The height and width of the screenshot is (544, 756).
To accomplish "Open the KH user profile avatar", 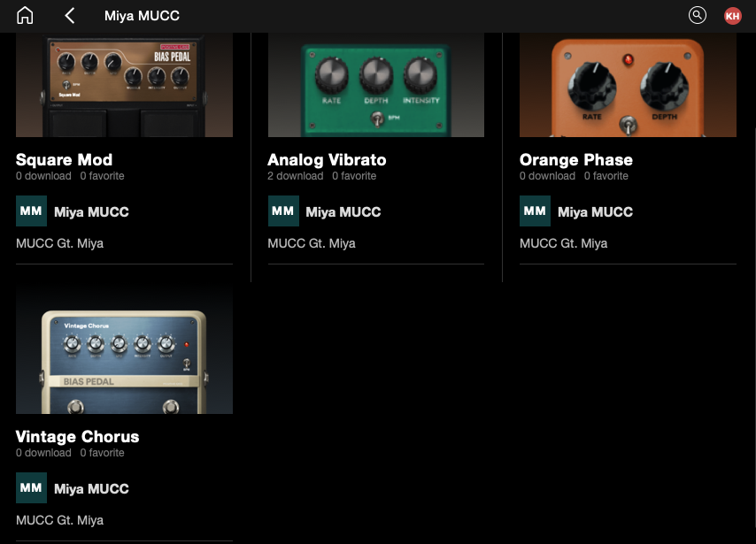I will [x=732, y=16].
